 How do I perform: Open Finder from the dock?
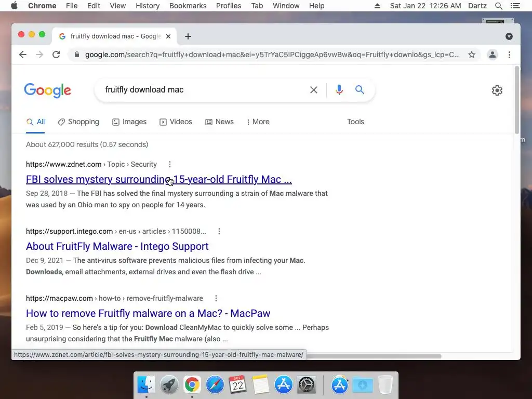146,384
